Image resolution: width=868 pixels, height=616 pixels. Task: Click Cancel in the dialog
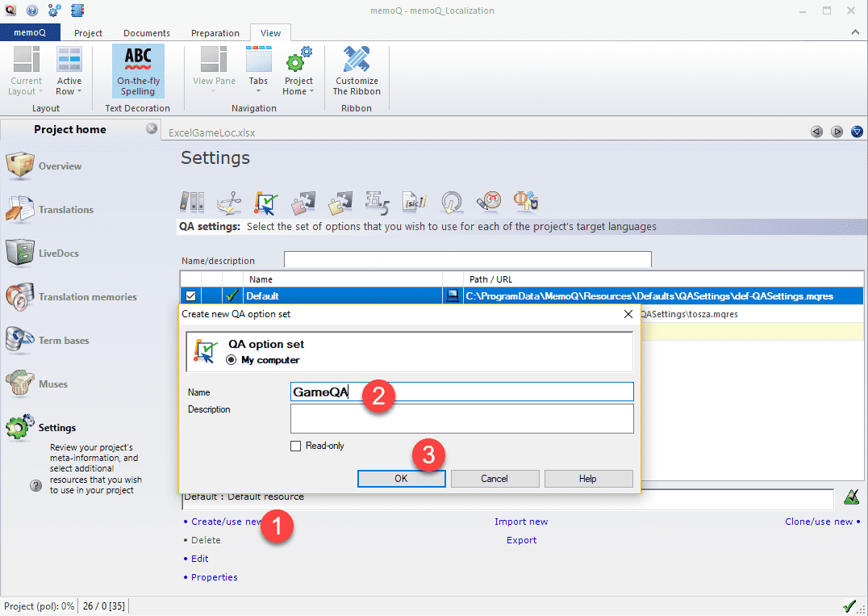click(495, 479)
